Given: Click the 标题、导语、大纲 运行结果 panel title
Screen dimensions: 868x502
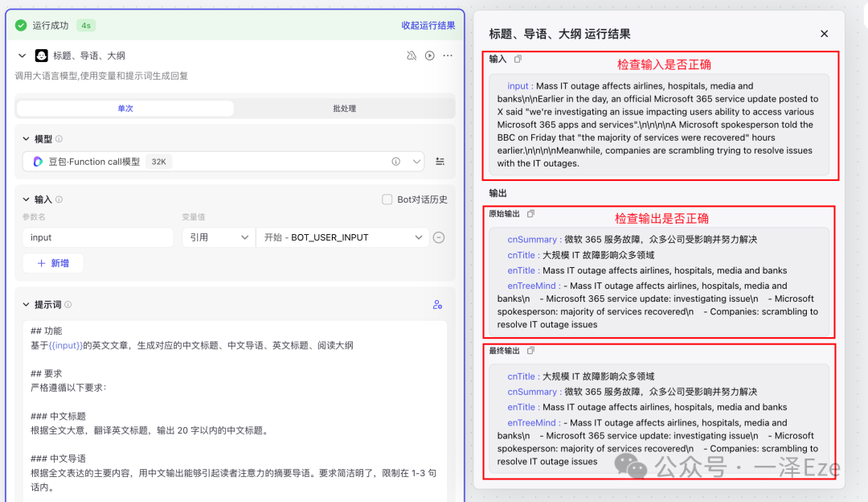Looking at the screenshot, I should [559, 34].
